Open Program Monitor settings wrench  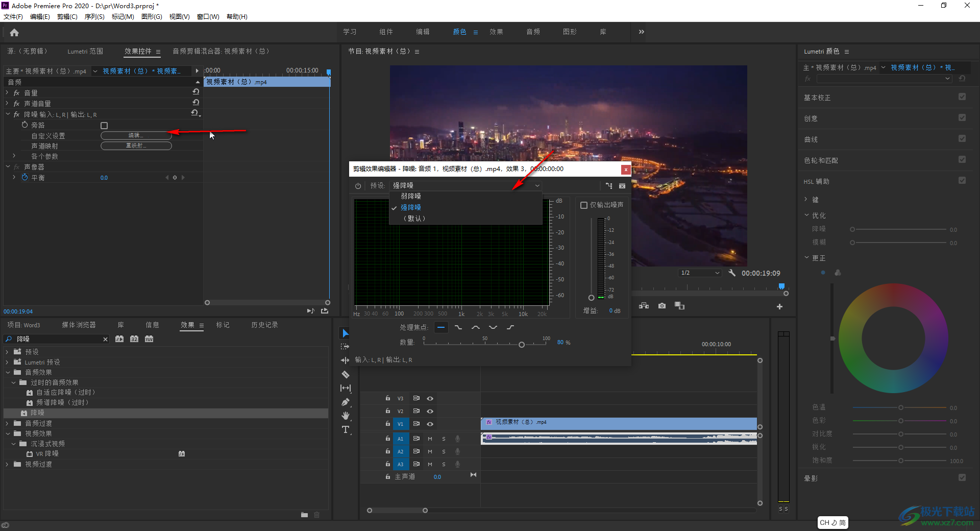coord(732,273)
